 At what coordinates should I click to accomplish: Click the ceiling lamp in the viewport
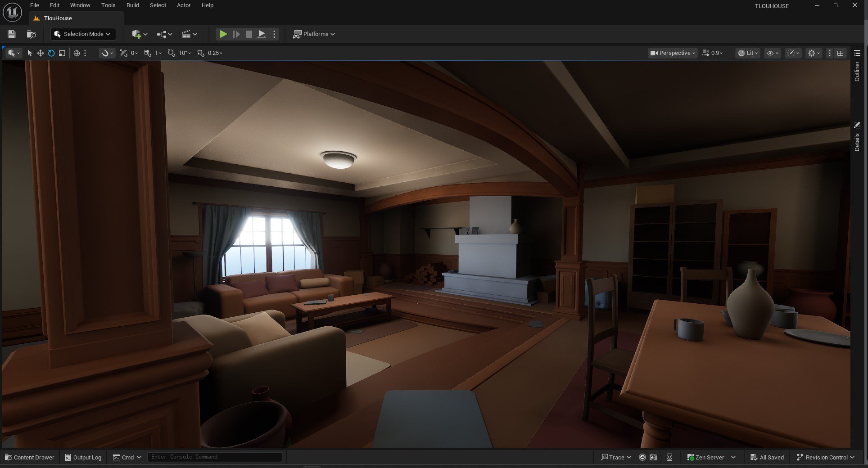(339, 160)
